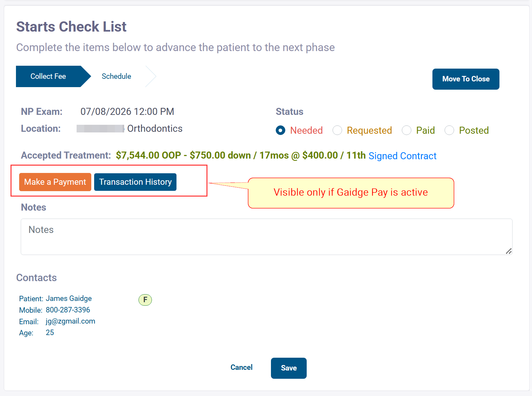Viewport: 532px width, 396px height.
Task: Save the Starts Check List
Action: (289, 368)
